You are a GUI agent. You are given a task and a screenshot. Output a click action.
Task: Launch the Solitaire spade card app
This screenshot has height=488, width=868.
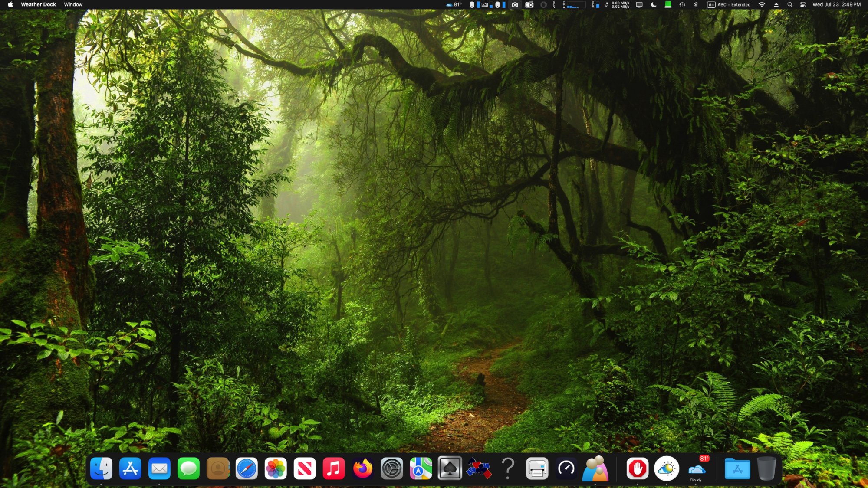pyautogui.click(x=450, y=469)
